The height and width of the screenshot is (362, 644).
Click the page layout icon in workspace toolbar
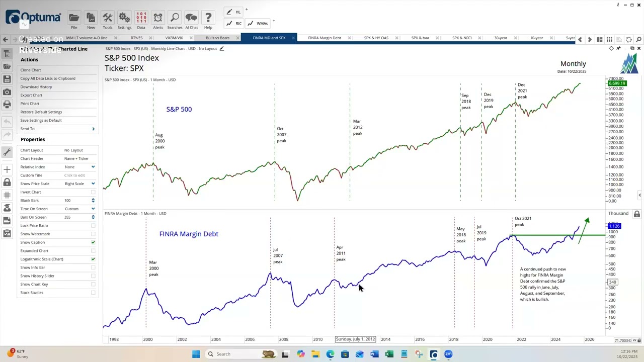[x=600, y=39]
